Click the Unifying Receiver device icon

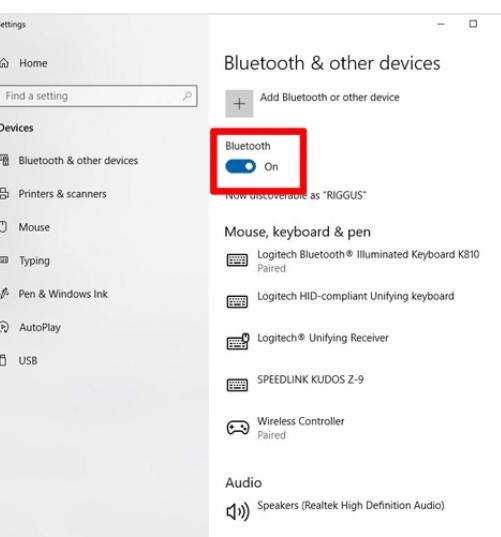(238, 341)
